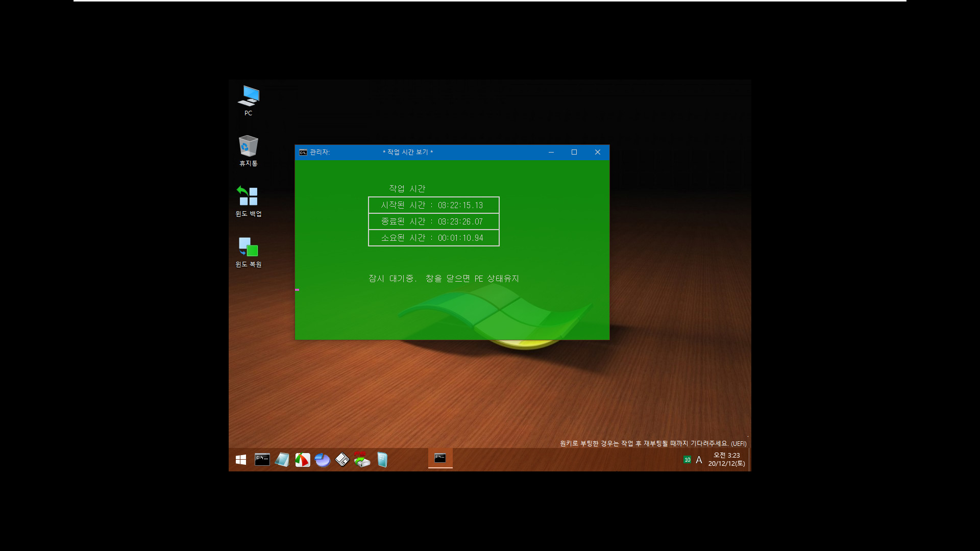Open the clock showing 오전 3:23

[726, 460]
